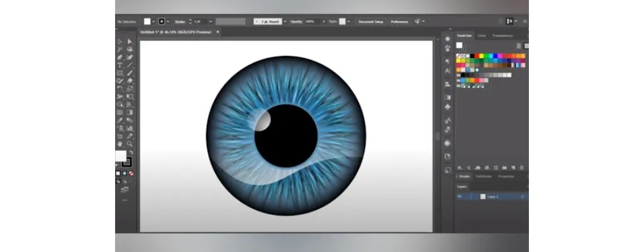The image size is (644, 252).
Task: Select the Selection tool arrow
Action: click(x=119, y=42)
